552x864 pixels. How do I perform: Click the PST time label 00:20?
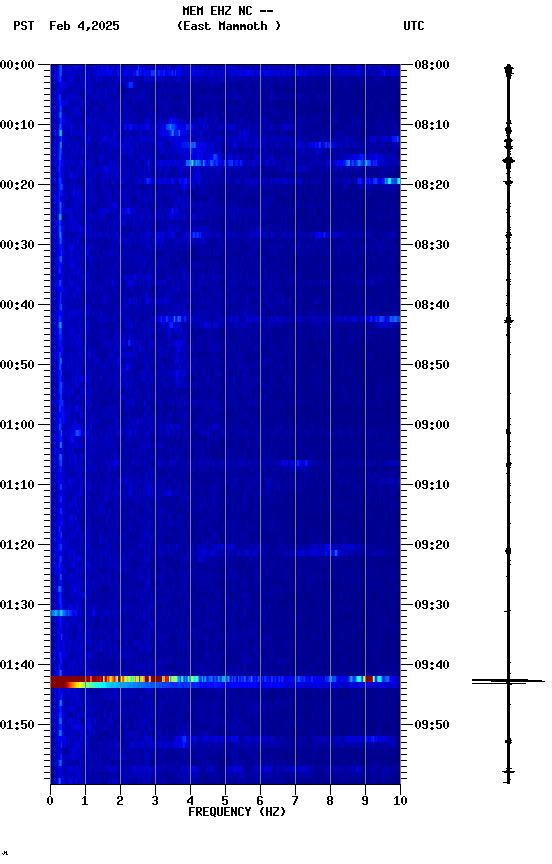click(17, 185)
